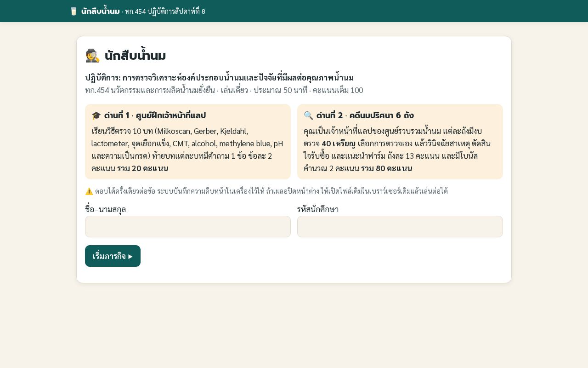Image resolution: width=588 pixels, height=368 pixels.
Task: Click the graduation cap icon for ด่านที่ 1
Action: tap(96, 115)
